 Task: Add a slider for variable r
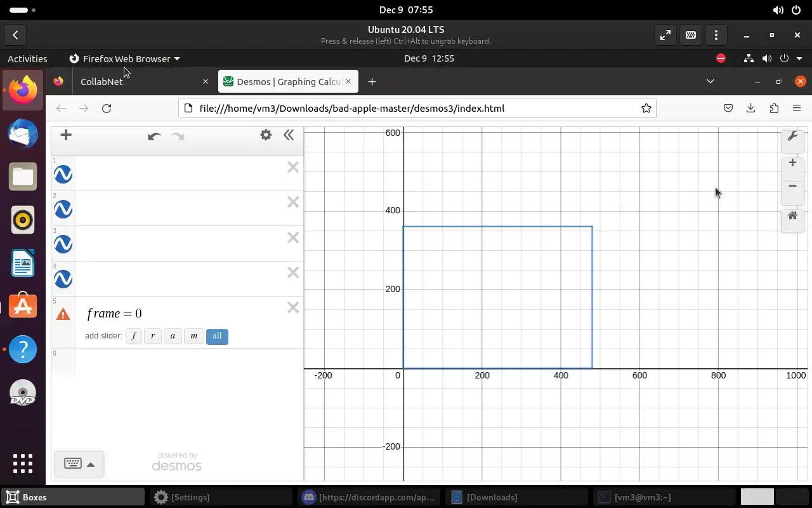(x=153, y=336)
